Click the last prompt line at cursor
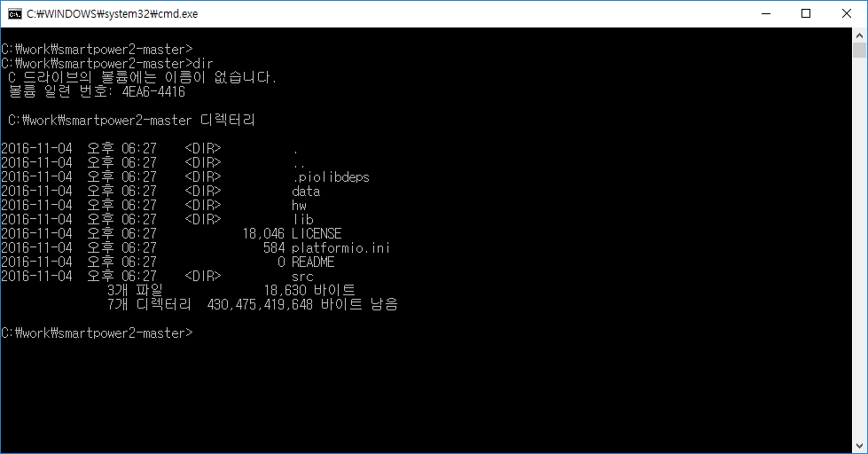 [x=97, y=333]
